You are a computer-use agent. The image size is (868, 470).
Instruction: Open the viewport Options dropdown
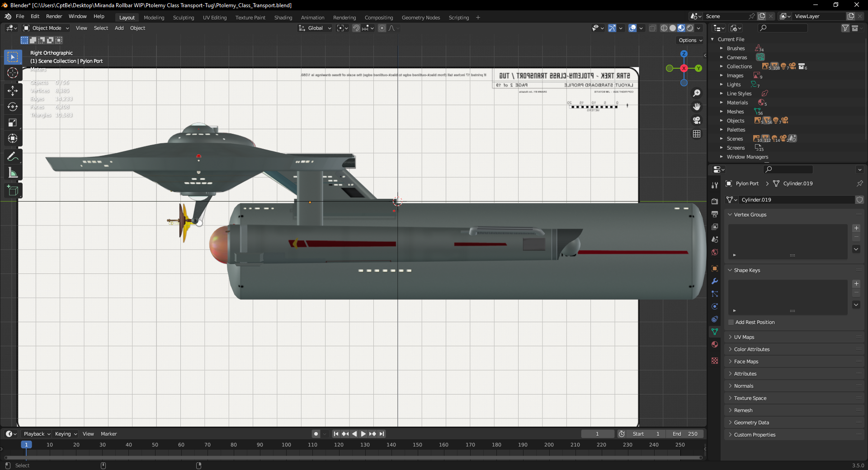[690, 40]
